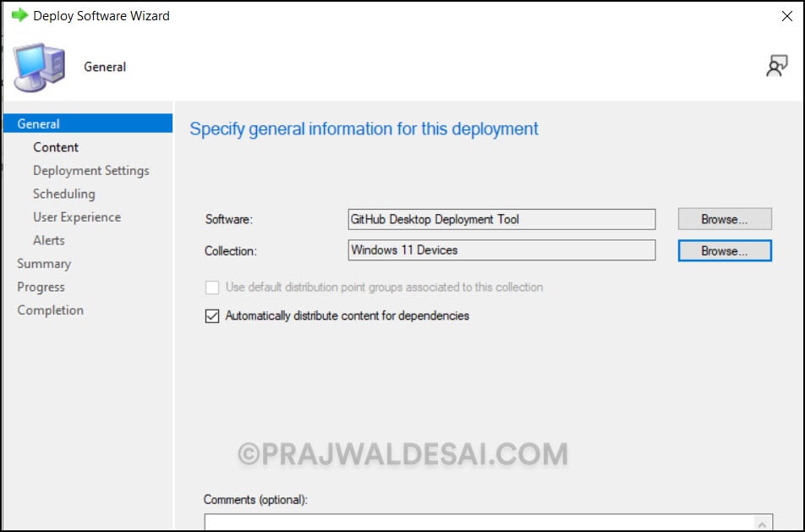This screenshot has height=532, width=805.
Task: Click the 'Collection:' label
Action: (x=231, y=251)
